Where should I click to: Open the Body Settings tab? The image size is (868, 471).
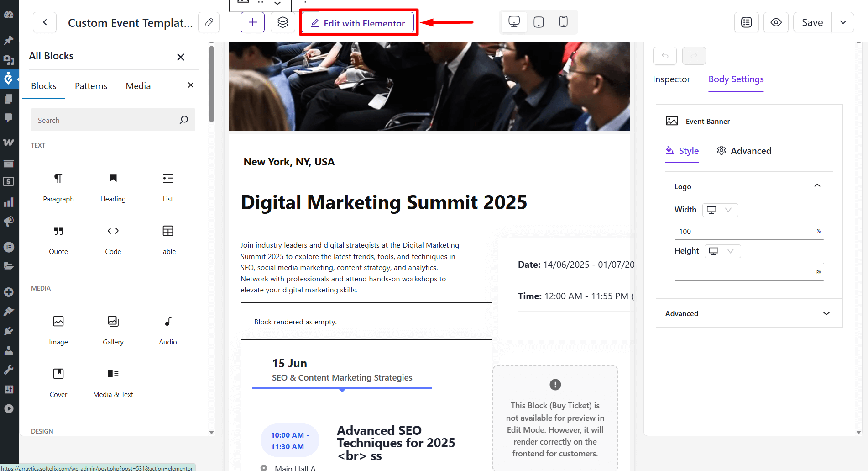point(736,79)
